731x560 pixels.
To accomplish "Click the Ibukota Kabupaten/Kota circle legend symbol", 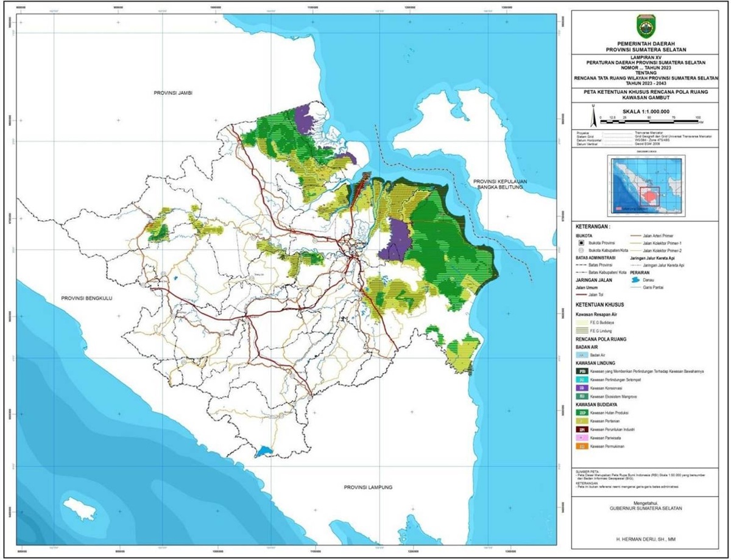I will [x=582, y=250].
